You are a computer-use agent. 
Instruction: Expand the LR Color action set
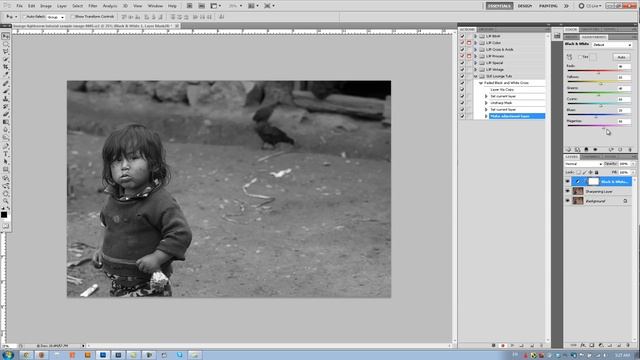pos(476,43)
